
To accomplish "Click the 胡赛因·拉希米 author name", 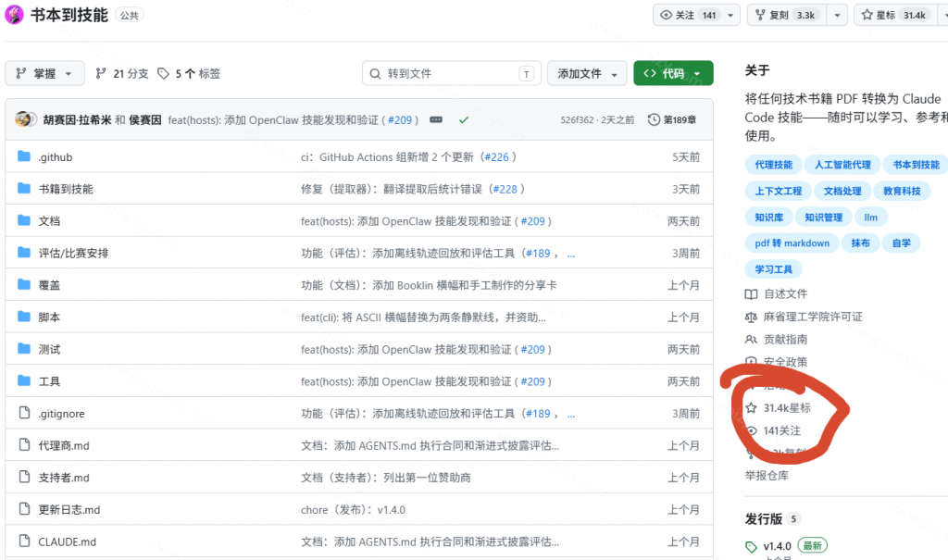I will [78, 119].
